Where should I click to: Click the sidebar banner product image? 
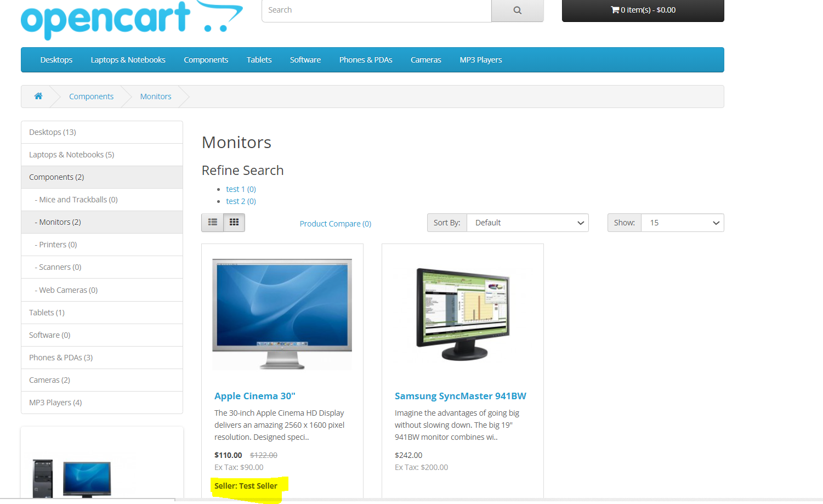[72, 478]
